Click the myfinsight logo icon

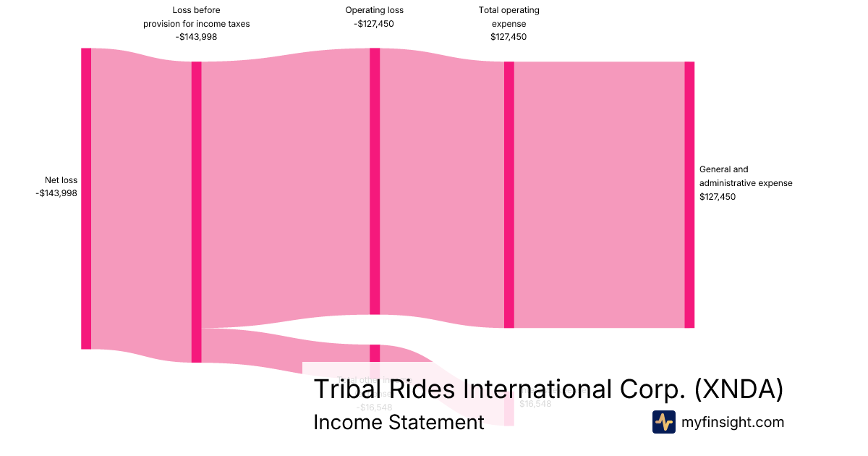pos(663,422)
